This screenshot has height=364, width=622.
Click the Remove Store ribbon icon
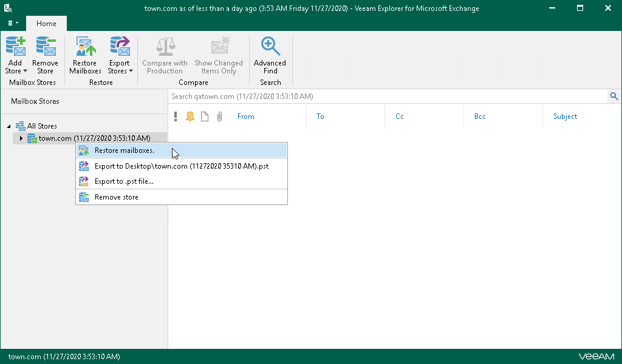point(45,47)
